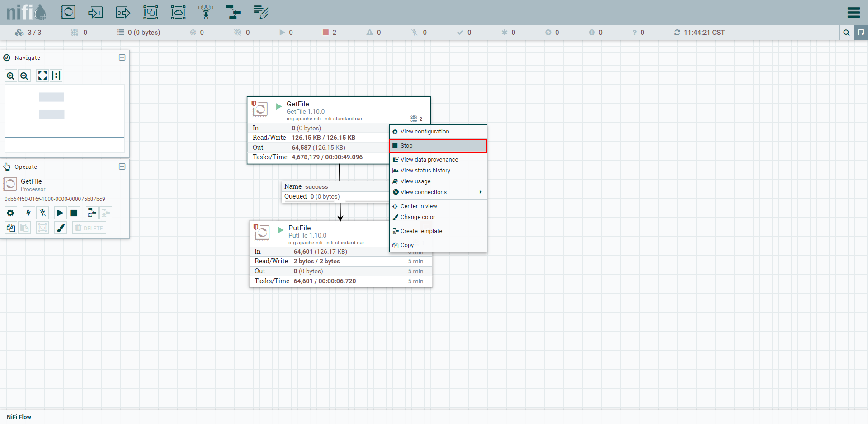The height and width of the screenshot is (424, 868).
Task: Zoom out using Navigate panel
Action: [x=24, y=76]
